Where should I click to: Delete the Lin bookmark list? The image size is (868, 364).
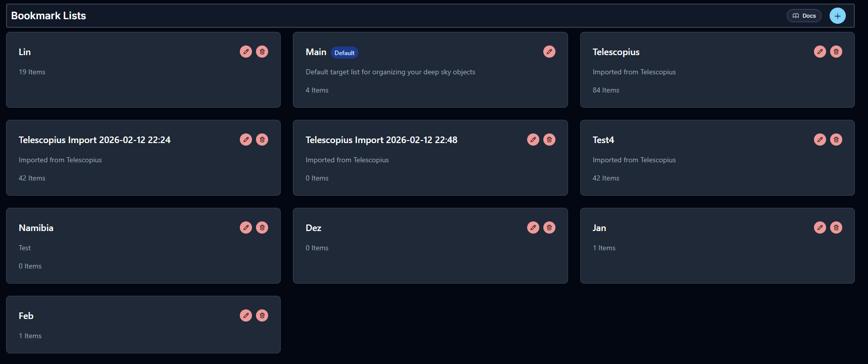(262, 52)
